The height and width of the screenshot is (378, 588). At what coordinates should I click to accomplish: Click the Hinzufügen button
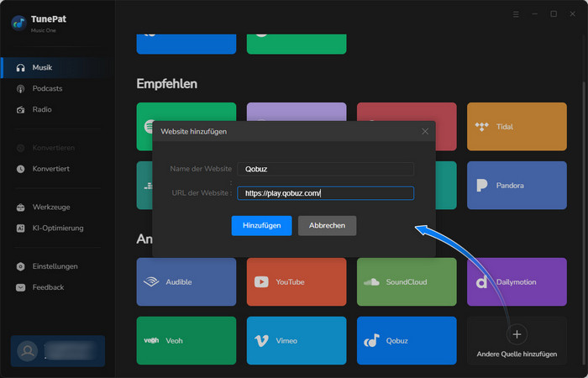pyautogui.click(x=261, y=226)
